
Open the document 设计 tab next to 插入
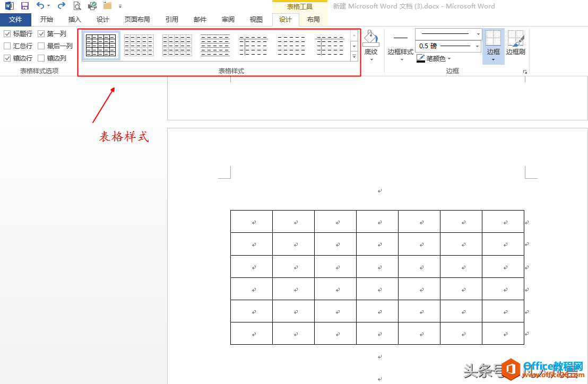click(103, 20)
